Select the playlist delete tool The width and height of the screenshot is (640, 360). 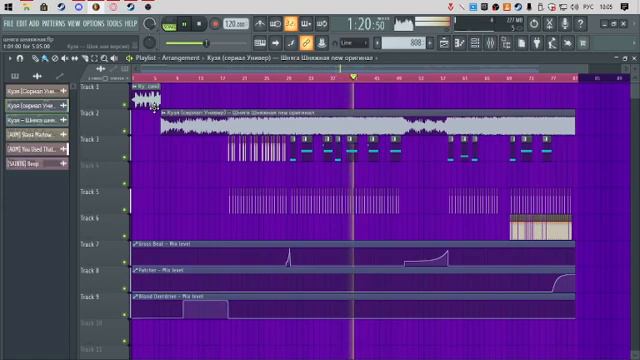coord(55,59)
